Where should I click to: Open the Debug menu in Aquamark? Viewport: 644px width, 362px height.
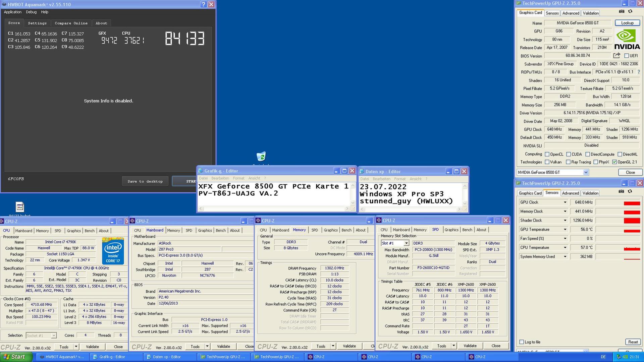(x=31, y=12)
